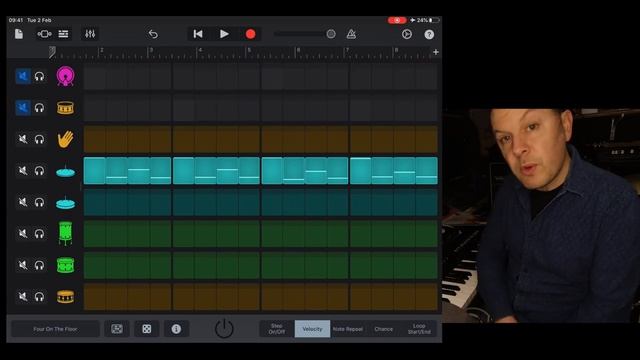Image resolution: width=640 pixels, height=360 pixels.
Task: Solo the green tom row
Action: (39, 265)
